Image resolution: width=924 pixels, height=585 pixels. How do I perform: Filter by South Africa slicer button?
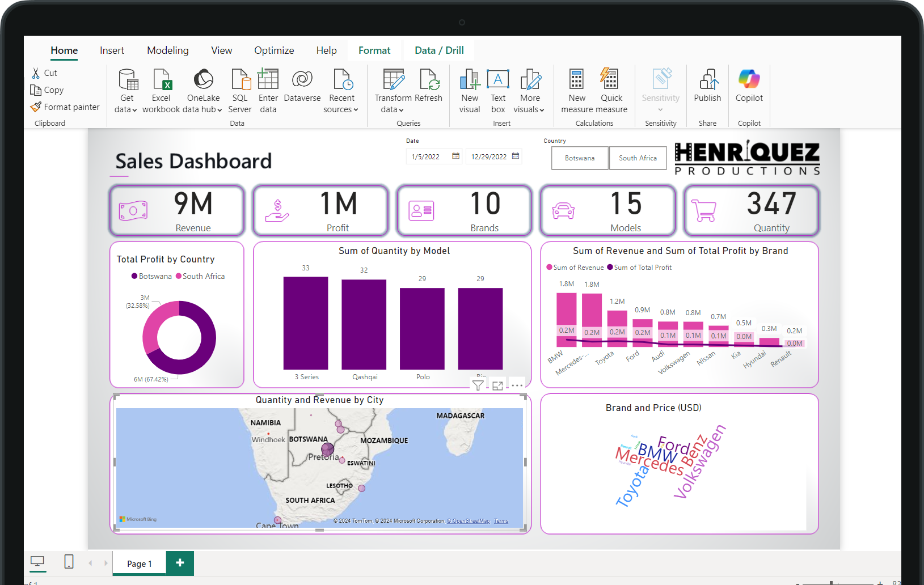pyautogui.click(x=638, y=158)
